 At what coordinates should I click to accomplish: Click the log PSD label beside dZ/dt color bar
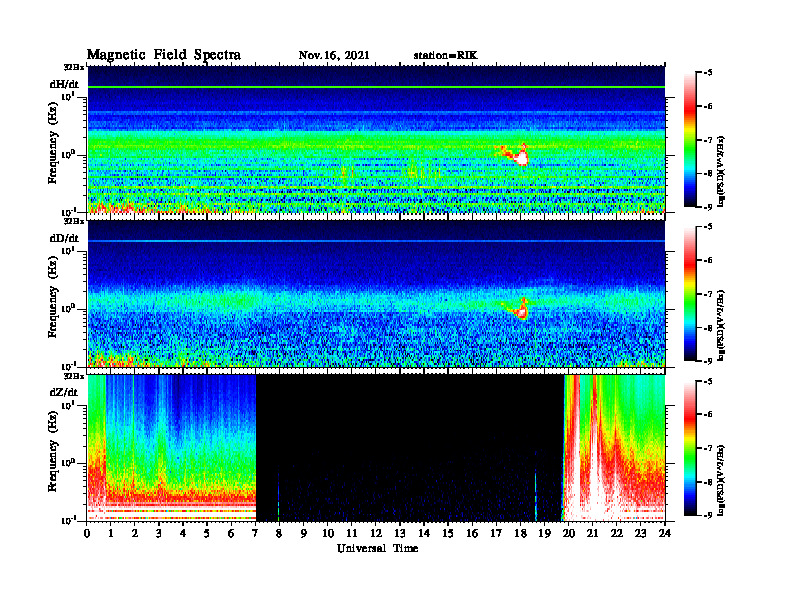(721, 480)
